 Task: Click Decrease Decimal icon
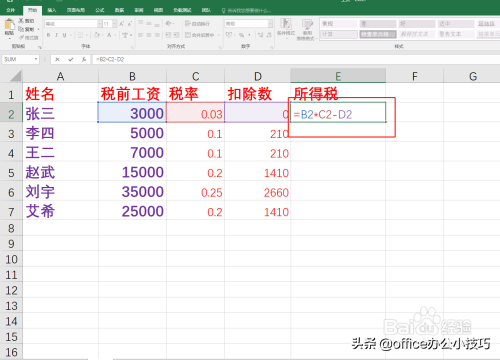[x=269, y=35]
